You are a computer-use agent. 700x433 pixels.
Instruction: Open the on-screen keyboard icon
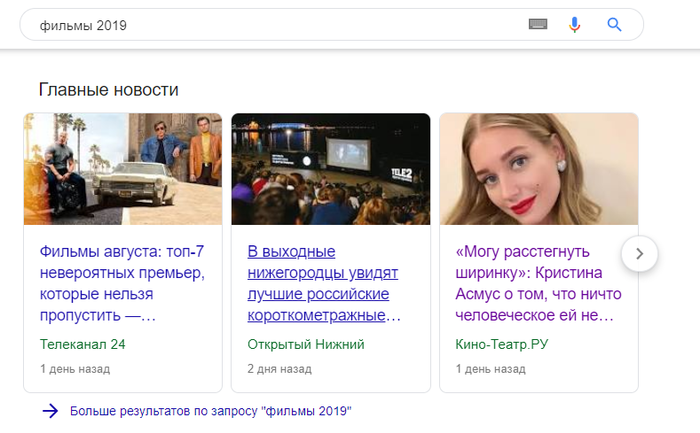click(x=538, y=24)
